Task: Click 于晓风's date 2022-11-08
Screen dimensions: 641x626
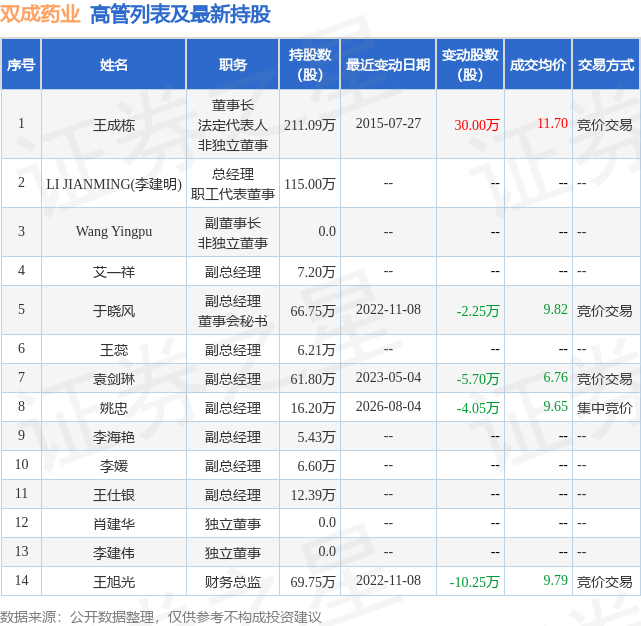Action: coord(388,309)
